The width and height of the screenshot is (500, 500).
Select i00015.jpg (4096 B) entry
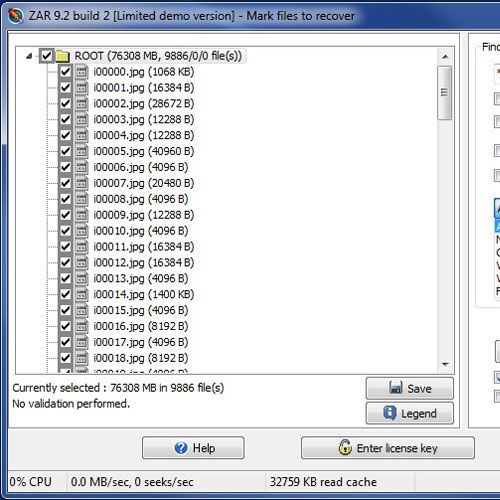pyautogui.click(x=141, y=310)
